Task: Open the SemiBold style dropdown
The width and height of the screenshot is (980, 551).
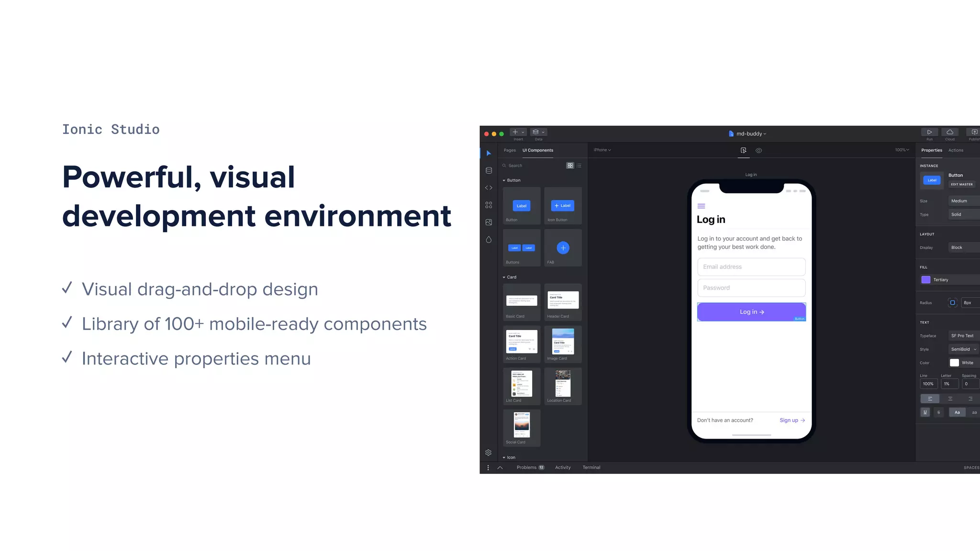Action: (963, 349)
